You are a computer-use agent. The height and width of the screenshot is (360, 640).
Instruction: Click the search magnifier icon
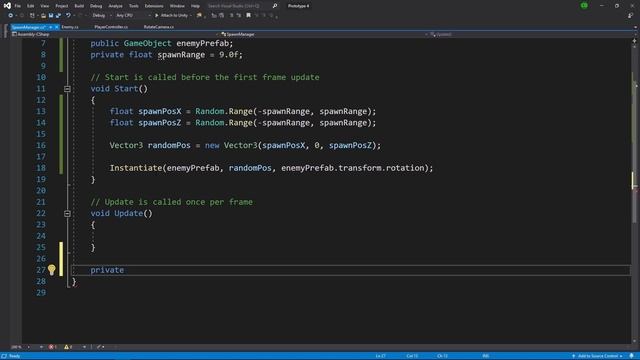pos(275,6)
